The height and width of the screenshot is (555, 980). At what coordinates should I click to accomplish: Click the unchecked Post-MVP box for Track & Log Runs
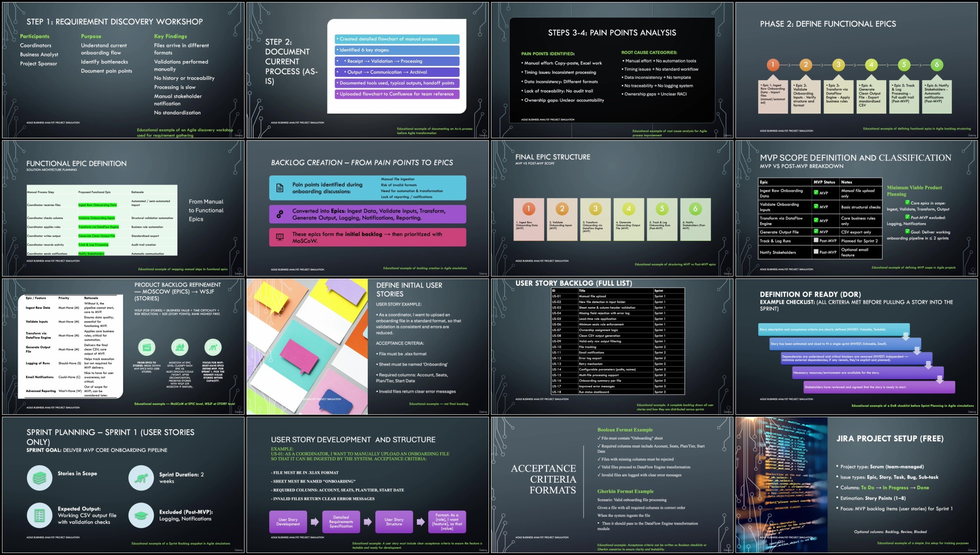[816, 240]
